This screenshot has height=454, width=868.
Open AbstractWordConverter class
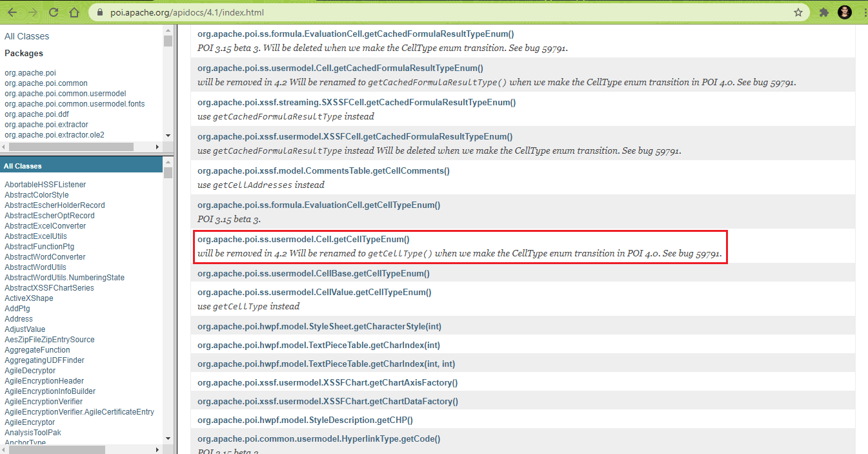[x=45, y=257]
